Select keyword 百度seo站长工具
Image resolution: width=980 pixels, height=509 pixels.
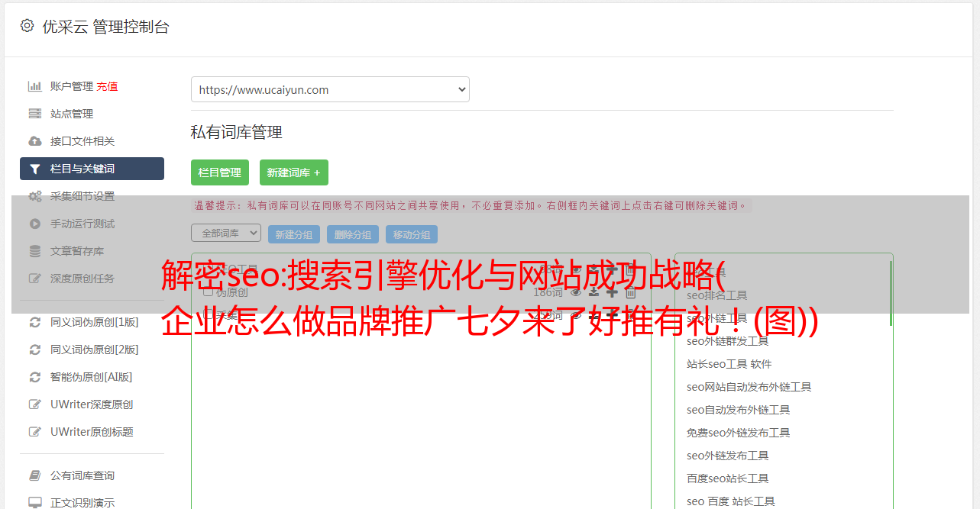point(728,478)
